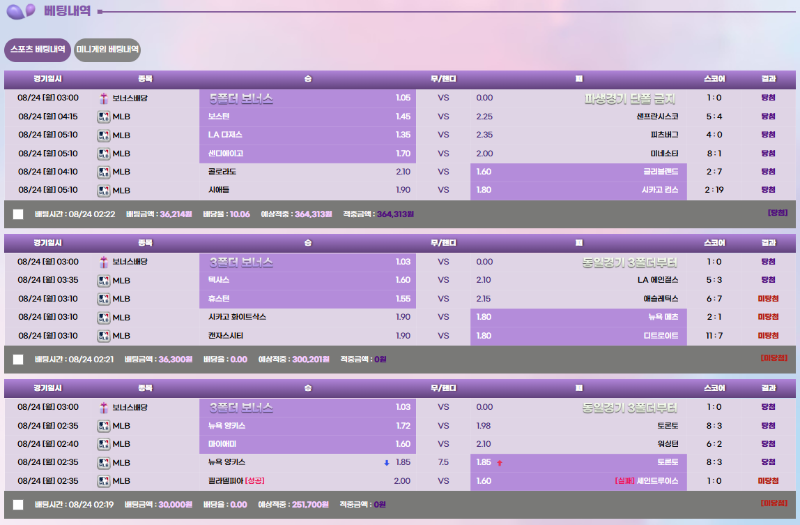Click the gift icon in the 36,300원 bet's bonus row

[x=104, y=262]
